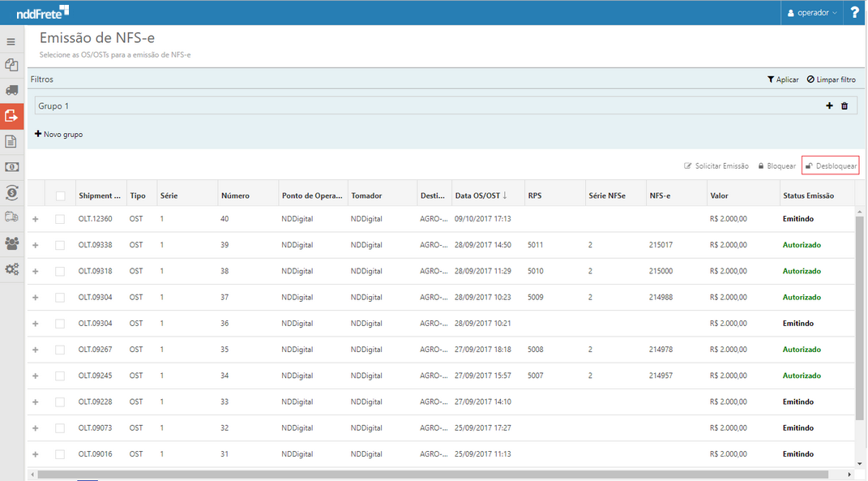Click the help question mark icon

point(855,13)
